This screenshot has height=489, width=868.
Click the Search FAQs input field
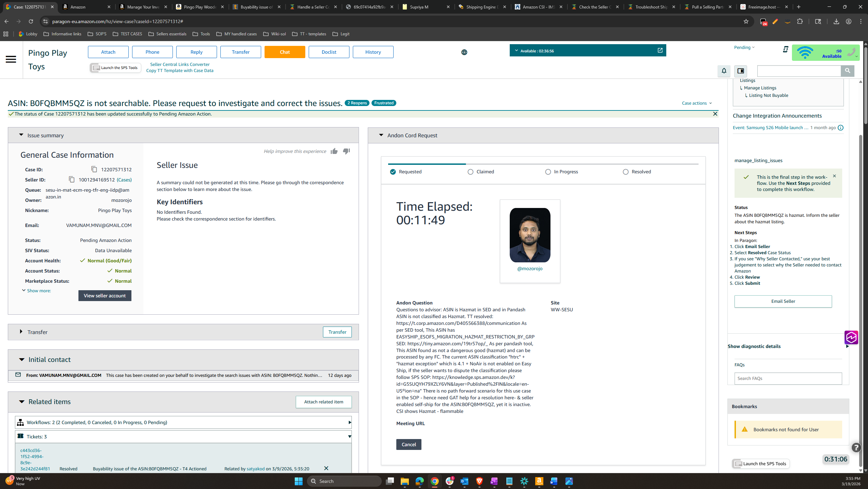coord(788,378)
